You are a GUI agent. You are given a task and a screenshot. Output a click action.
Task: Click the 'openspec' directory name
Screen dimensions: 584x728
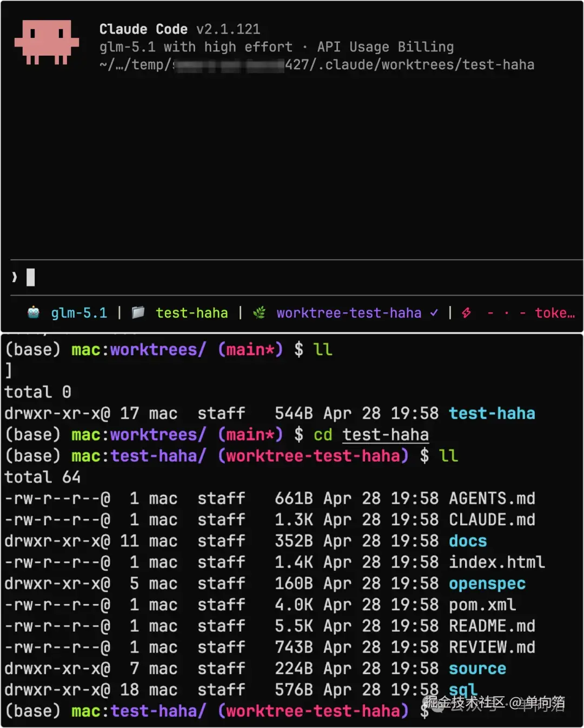487,584
